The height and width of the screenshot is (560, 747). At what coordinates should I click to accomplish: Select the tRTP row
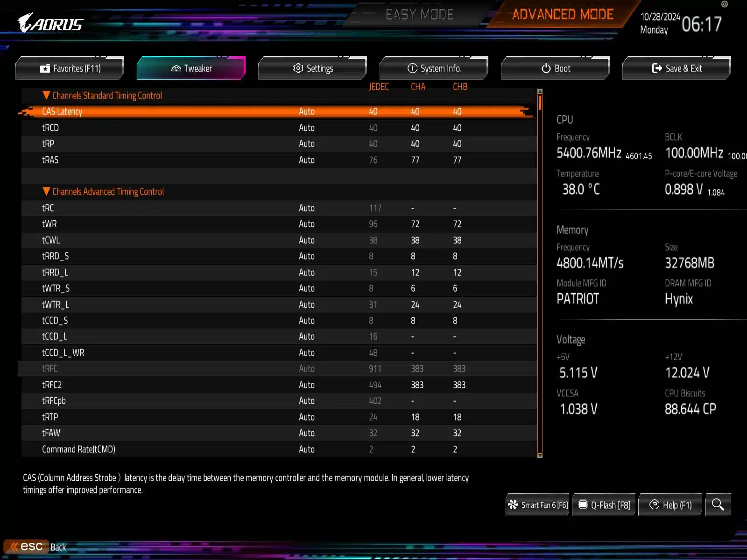click(x=279, y=417)
